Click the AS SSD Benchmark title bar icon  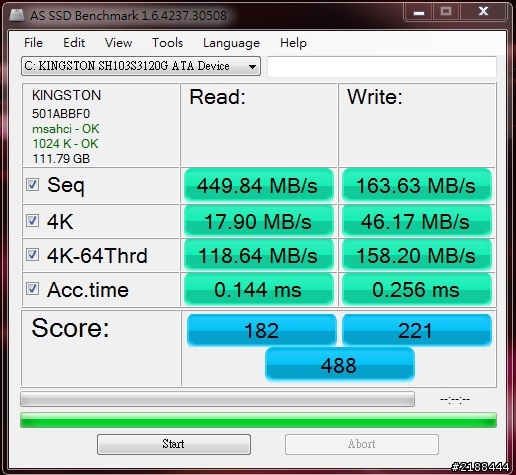(17, 15)
